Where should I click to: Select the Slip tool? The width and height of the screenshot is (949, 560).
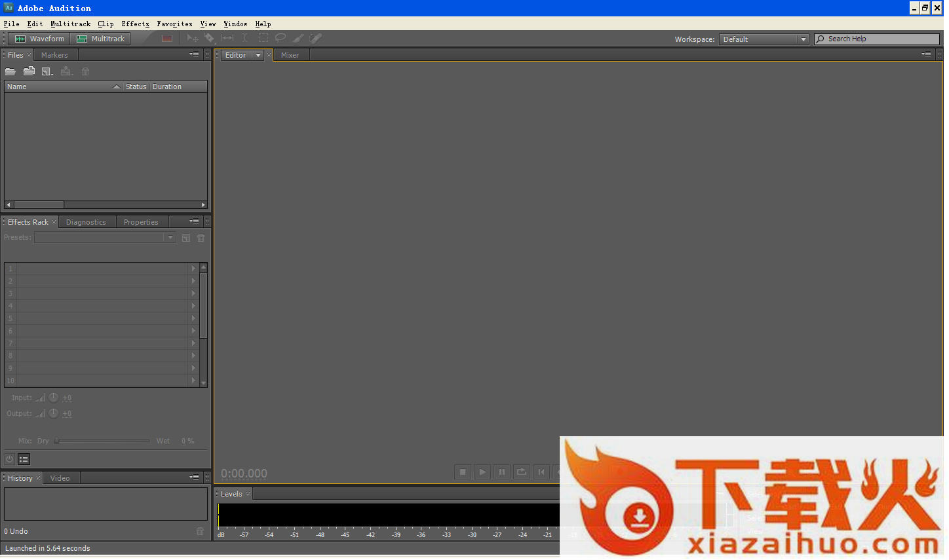[227, 39]
